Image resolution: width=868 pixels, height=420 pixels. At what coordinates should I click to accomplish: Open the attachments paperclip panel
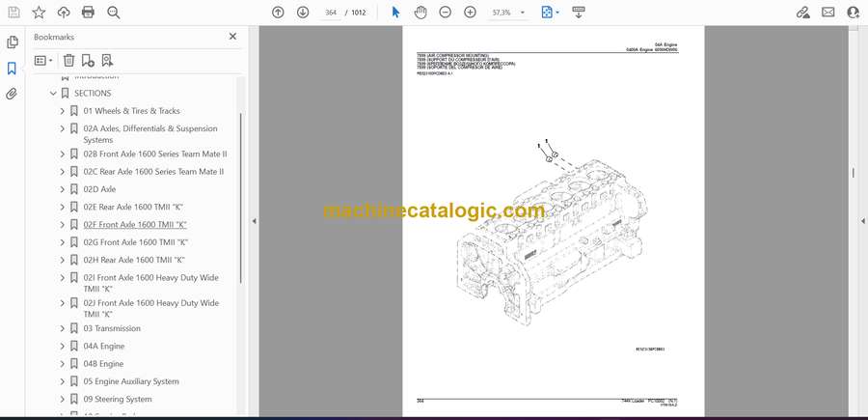point(12,94)
